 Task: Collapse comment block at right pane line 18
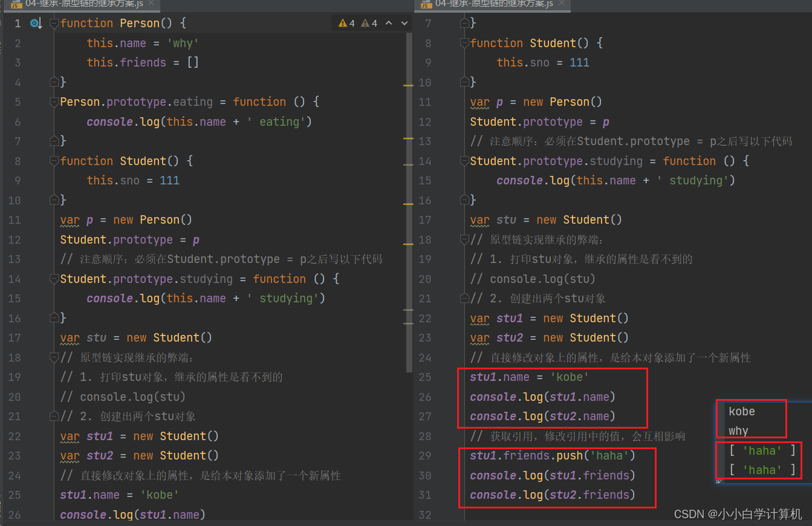pyautogui.click(x=464, y=239)
